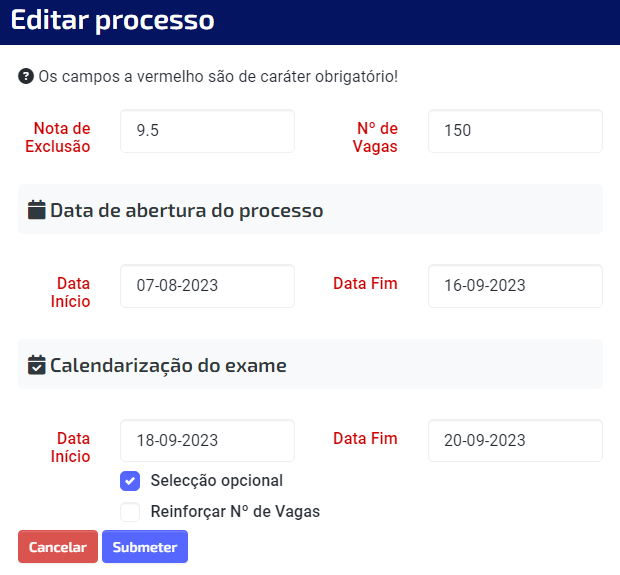Click the calendar-check icon beside Calendarização do exame
Image resolution: width=620 pixels, height=575 pixels.
pyautogui.click(x=36, y=365)
